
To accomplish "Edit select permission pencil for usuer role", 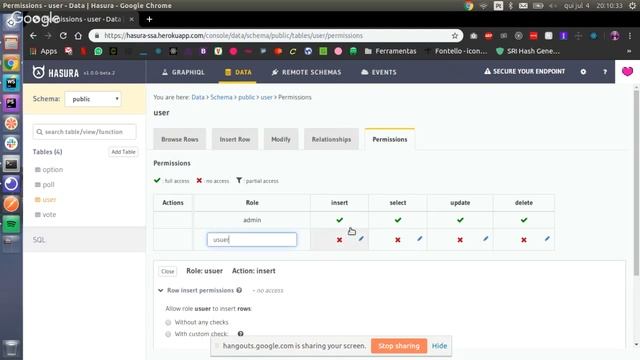I will pos(420,239).
